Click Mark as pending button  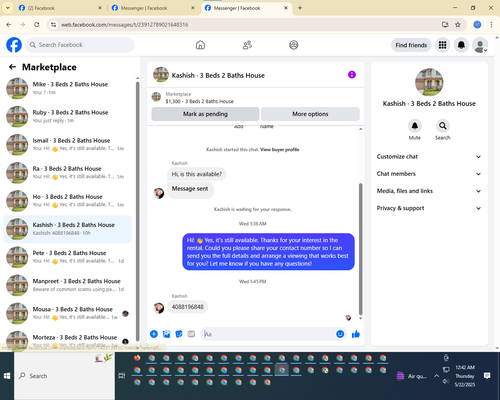[205, 114]
